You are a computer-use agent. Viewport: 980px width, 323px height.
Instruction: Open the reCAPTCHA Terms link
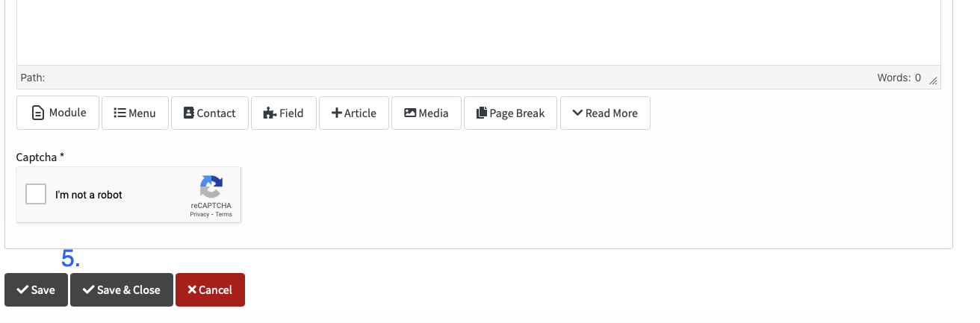click(224, 214)
